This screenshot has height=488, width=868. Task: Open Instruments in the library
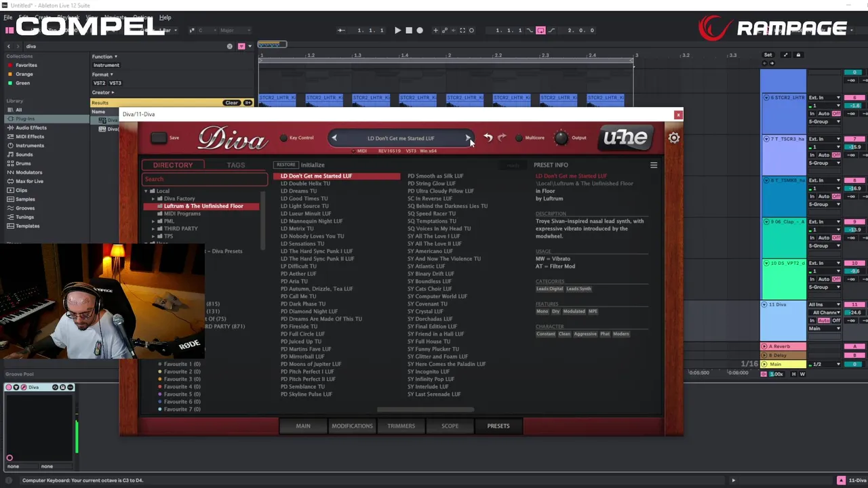30,145
